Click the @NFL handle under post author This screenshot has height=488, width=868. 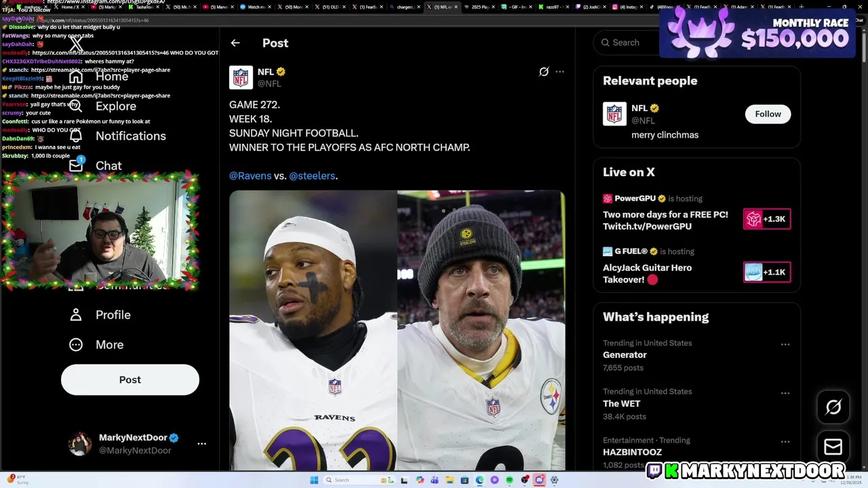click(x=269, y=83)
